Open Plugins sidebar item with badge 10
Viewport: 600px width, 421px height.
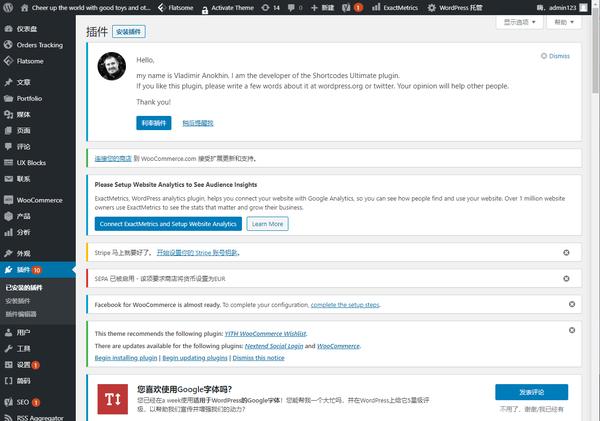tap(38, 270)
